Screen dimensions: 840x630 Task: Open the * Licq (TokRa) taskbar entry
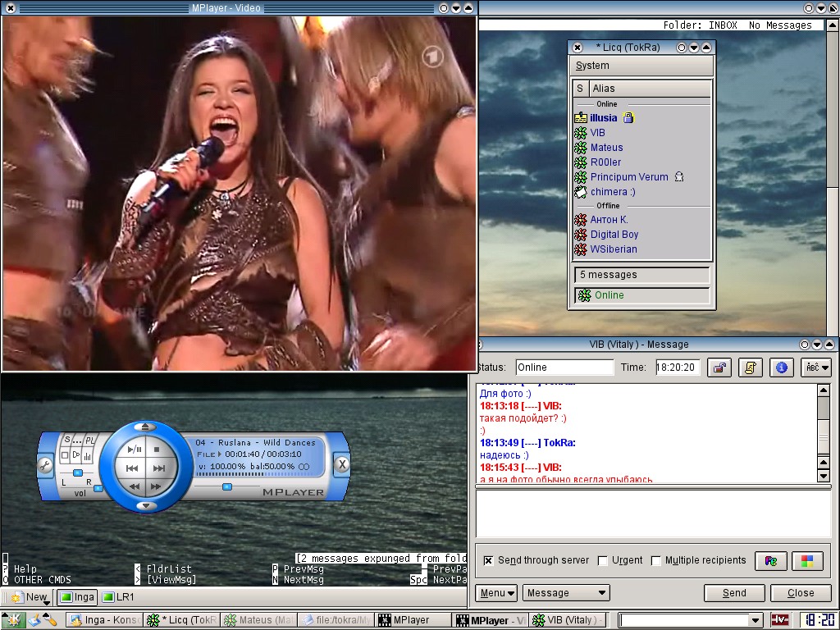182,620
